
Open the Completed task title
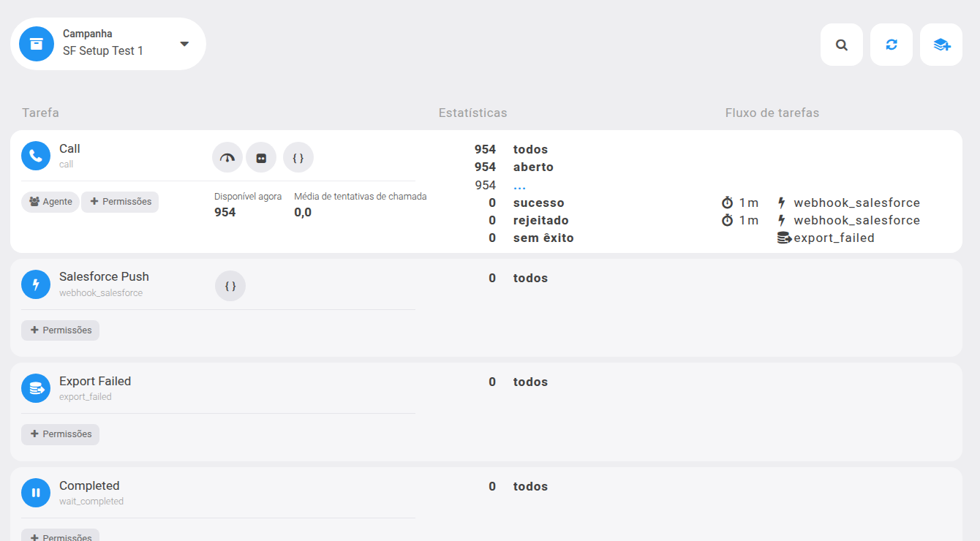89,485
